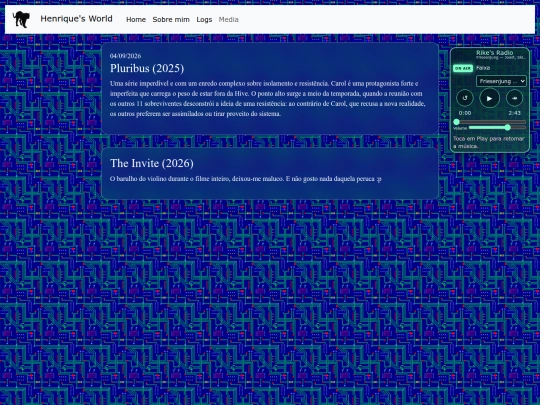Restart the radio track from the beginning
The height and width of the screenshot is (405, 540).
(x=465, y=98)
